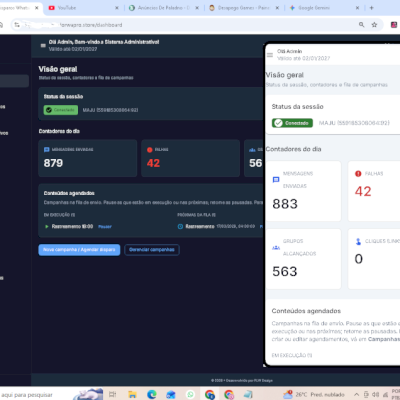This screenshot has width=400, height=400.
Task: Click the Campanhas link text in the light panel
Action: pyautogui.click(x=384, y=339)
